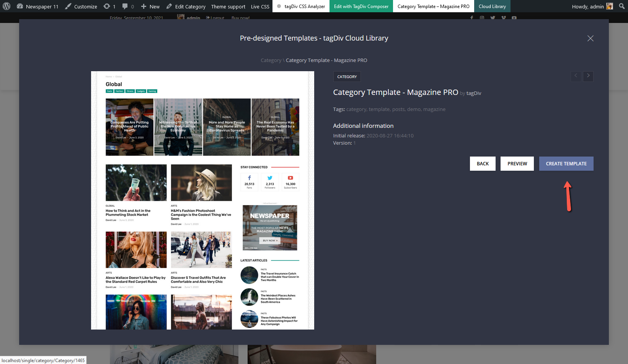Viewport: 628px width, 364px height.
Task: Click the Newspaper ad banner in preview
Action: click(x=270, y=228)
